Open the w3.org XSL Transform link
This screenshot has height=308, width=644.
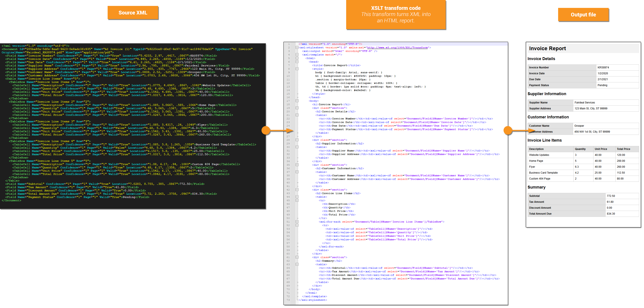point(397,47)
